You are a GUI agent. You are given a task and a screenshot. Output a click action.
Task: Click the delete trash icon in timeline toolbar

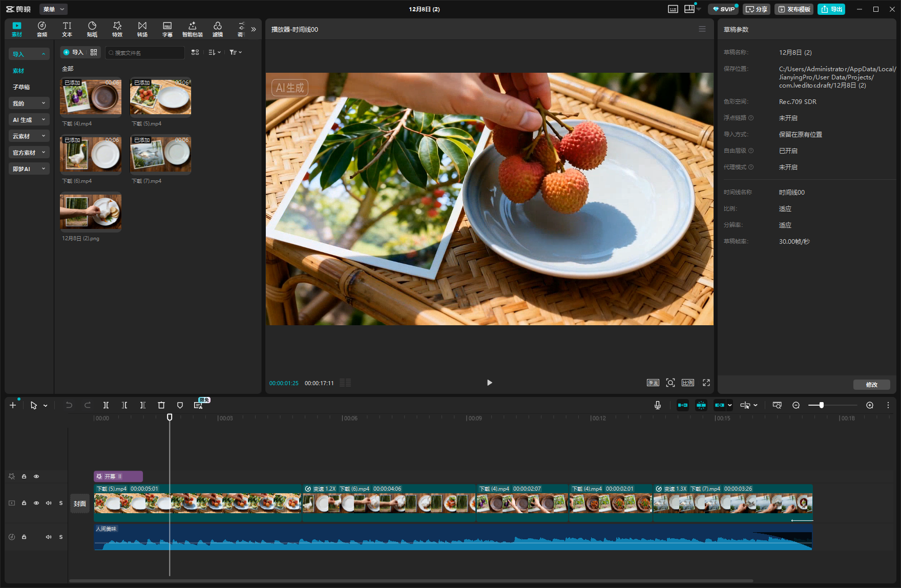pyautogui.click(x=161, y=405)
